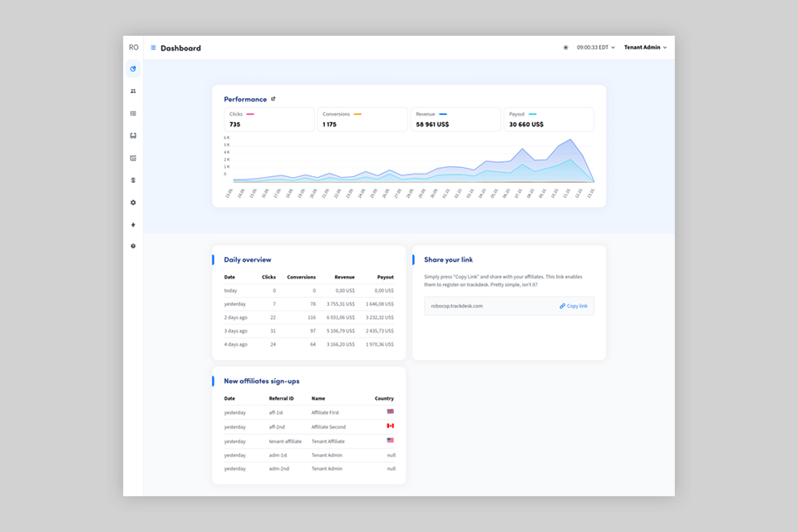Click the US flag for Tenant Affiliate

tap(391, 440)
